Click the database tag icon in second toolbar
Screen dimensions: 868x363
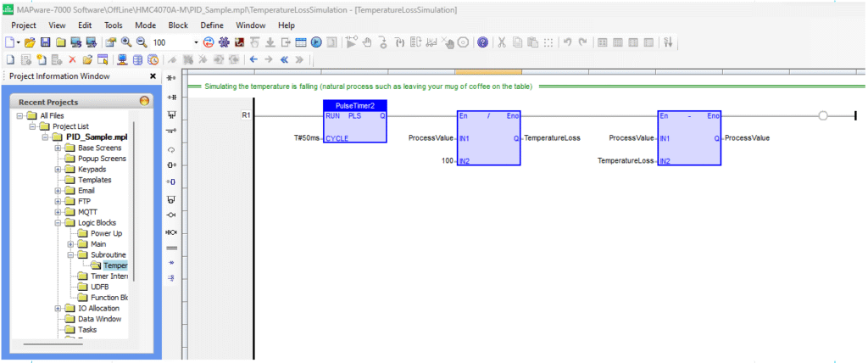click(x=138, y=59)
